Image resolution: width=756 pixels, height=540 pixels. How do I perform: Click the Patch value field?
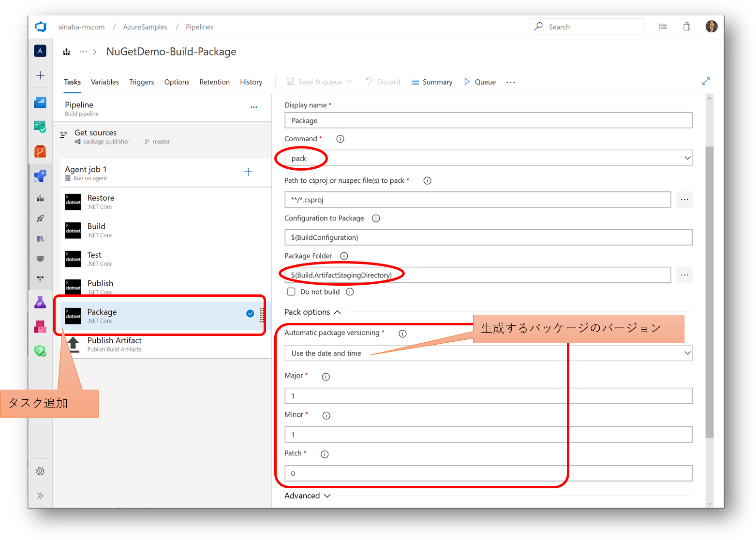pos(489,473)
